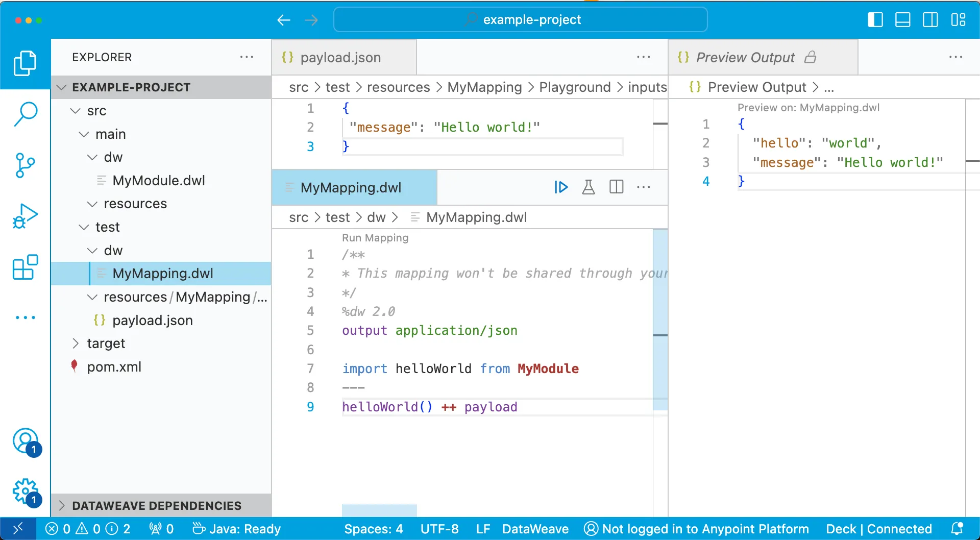
Task: Collapse the dw folder under test
Action: 161,251
